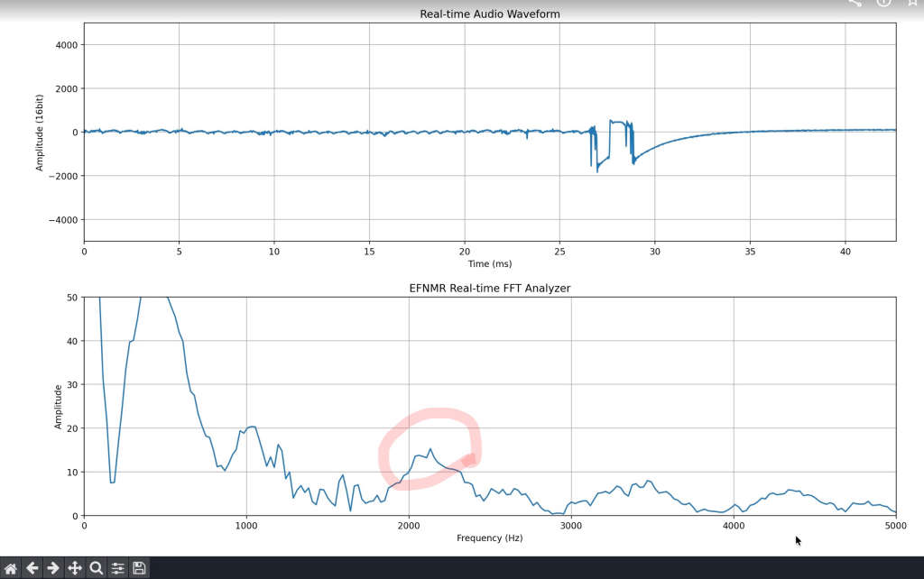
Task: Click the Real-time Audio Waveform title
Action: point(490,14)
